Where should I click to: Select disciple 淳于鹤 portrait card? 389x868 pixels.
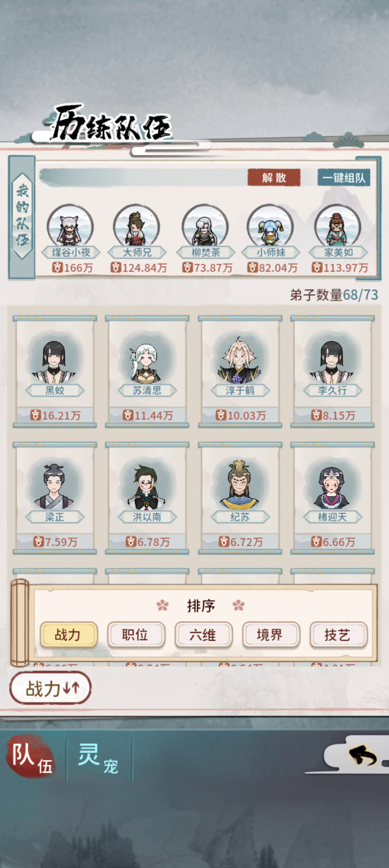[x=240, y=372]
